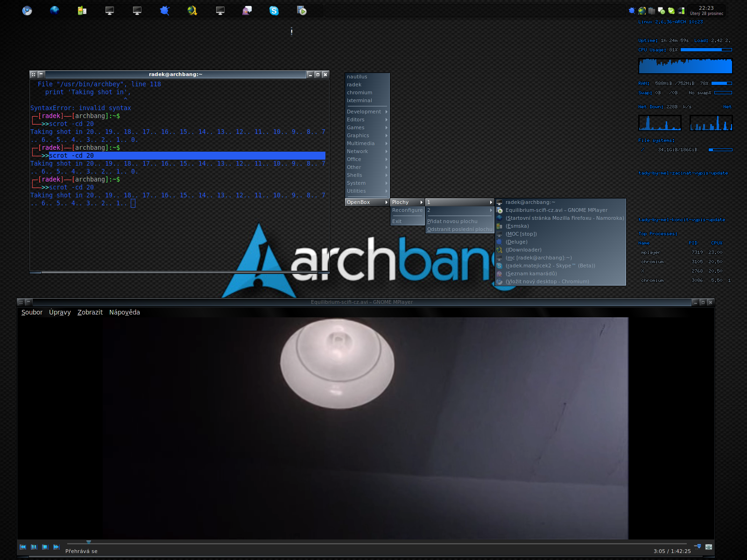
Task: Switch to Equilibrium-scifi-cz.avi GNOME MPlayer entry
Action: click(x=560, y=210)
